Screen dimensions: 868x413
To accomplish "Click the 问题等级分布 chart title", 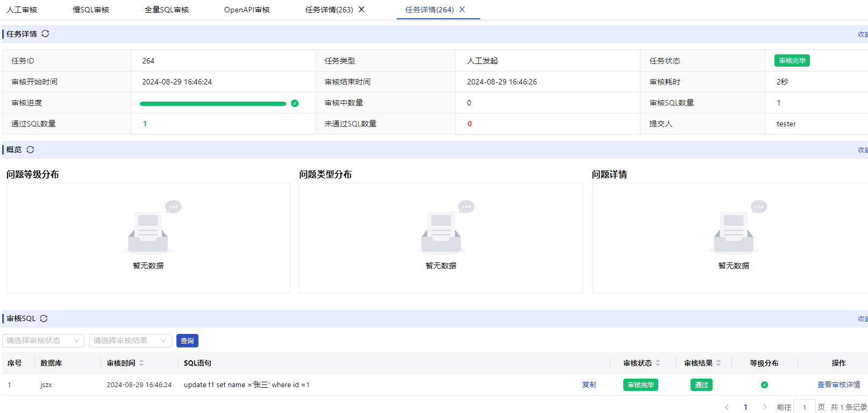I will [x=33, y=174].
